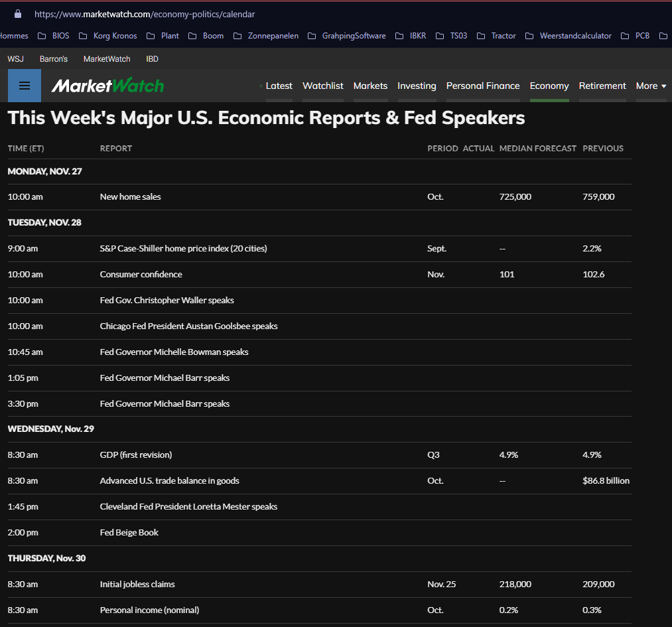Click Advanced U.S. trade balance in goods
This screenshot has width=672, height=627.
169,481
